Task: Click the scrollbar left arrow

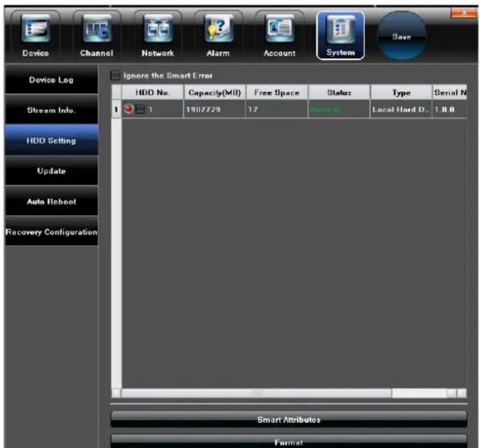Action: coord(116,393)
